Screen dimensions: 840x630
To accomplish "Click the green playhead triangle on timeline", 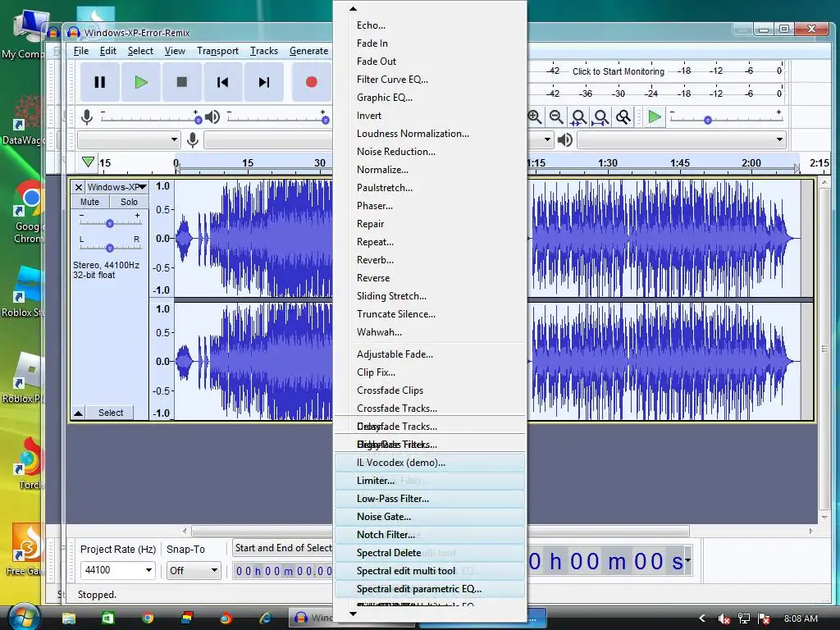I will (x=89, y=162).
